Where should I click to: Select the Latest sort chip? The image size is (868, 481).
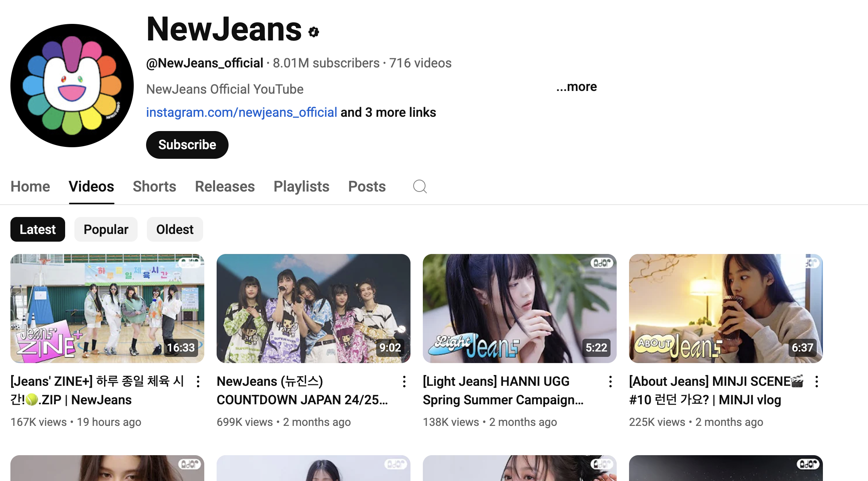[38, 229]
